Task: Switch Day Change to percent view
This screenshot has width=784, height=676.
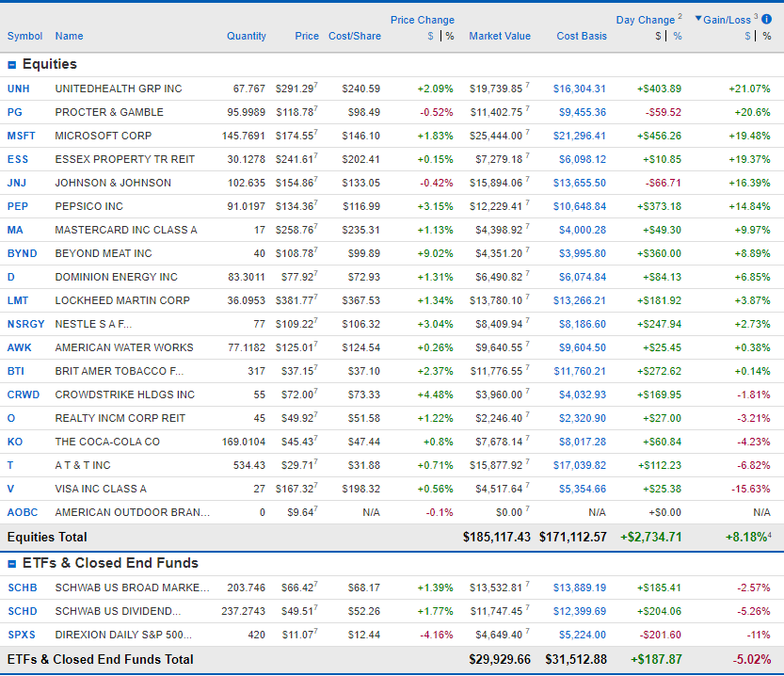Action: pos(678,36)
